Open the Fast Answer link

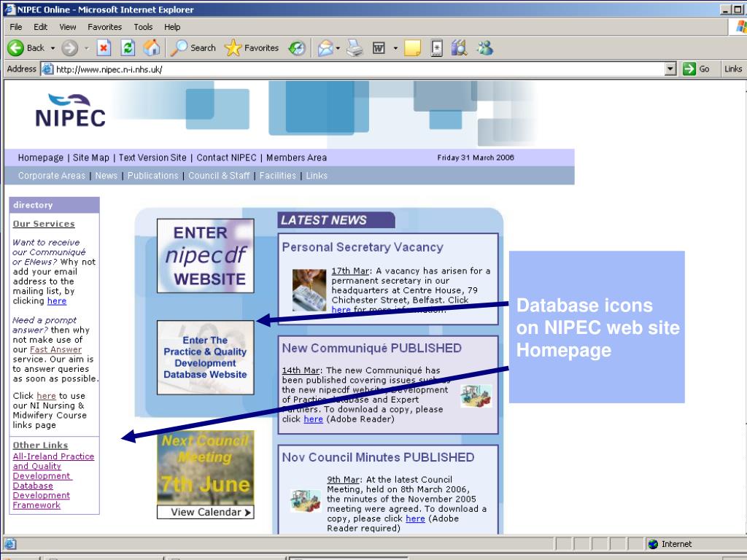(x=55, y=349)
